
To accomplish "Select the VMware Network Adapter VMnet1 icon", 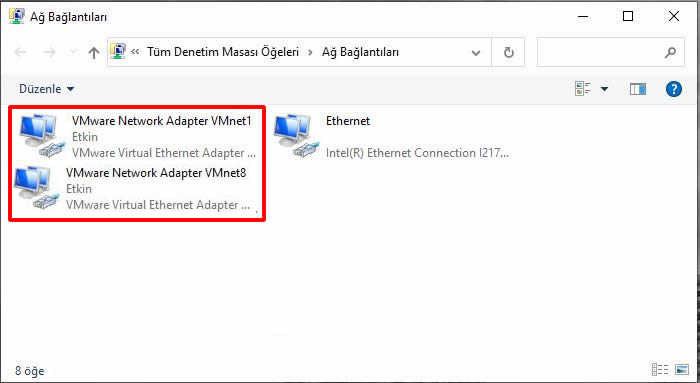I will pyautogui.click(x=42, y=136).
